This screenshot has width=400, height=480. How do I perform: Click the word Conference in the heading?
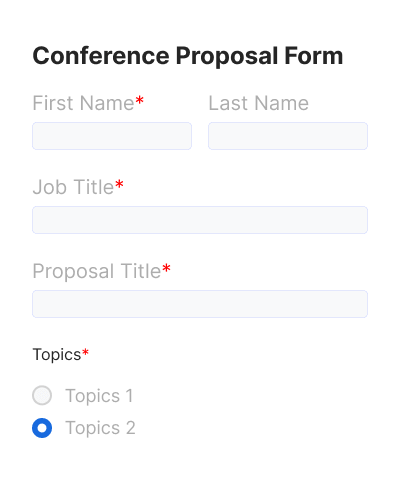[101, 56]
